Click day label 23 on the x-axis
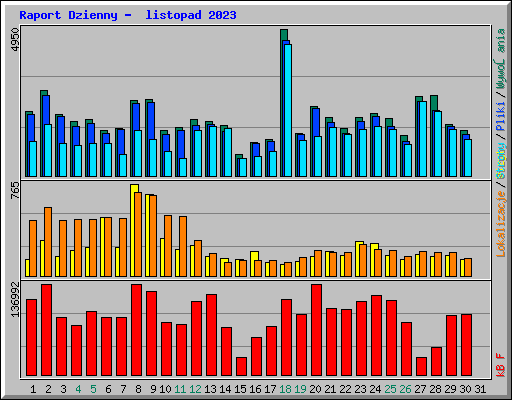 point(360,389)
